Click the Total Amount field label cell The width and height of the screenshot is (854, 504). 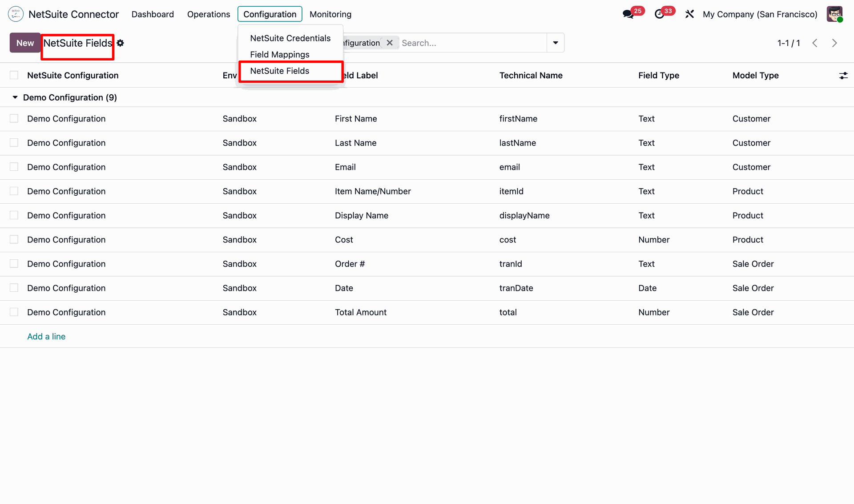[361, 312]
